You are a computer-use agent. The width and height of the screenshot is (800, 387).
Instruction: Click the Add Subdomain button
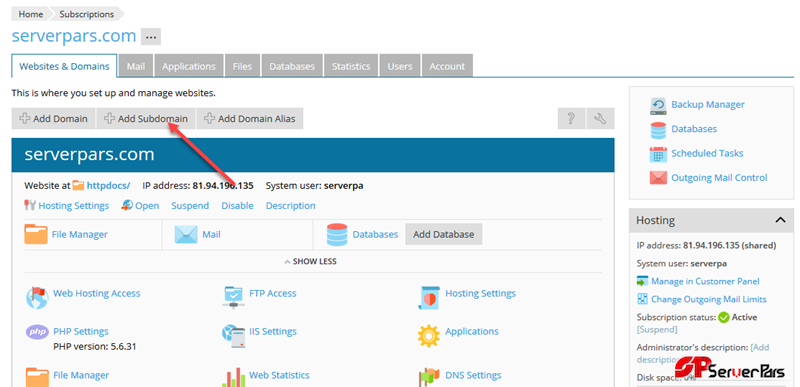coord(146,119)
